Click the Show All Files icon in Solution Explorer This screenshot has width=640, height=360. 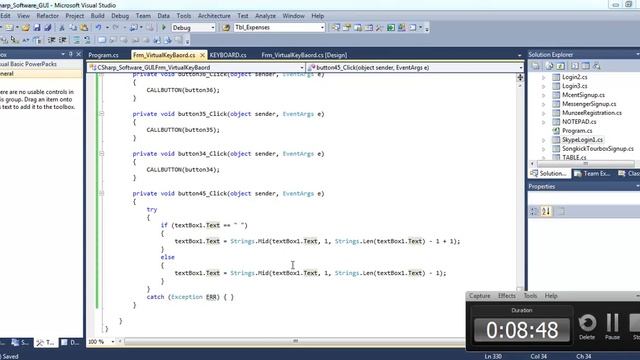click(549, 66)
